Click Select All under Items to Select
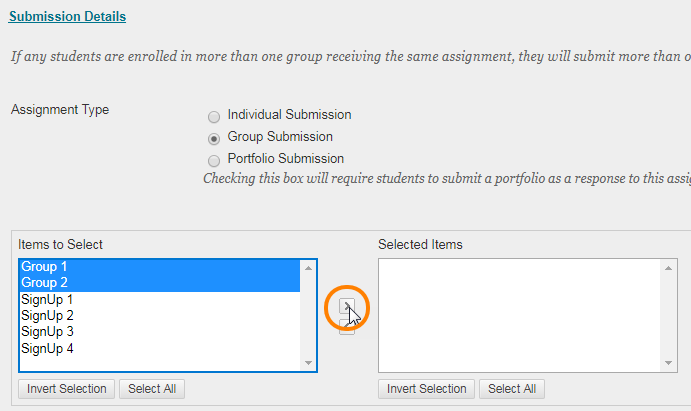This screenshot has width=691, height=411. [x=152, y=389]
